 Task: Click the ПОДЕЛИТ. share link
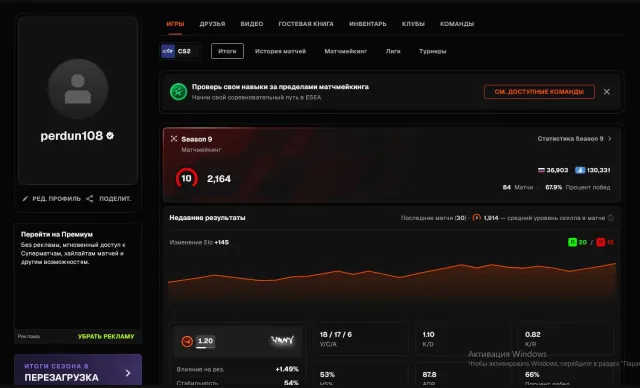(115, 199)
